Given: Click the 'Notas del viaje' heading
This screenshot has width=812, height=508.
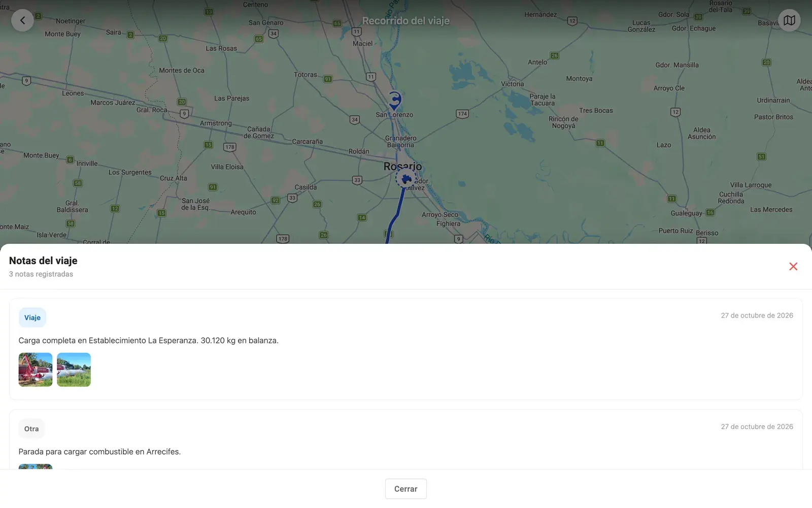Looking at the screenshot, I should click(43, 261).
